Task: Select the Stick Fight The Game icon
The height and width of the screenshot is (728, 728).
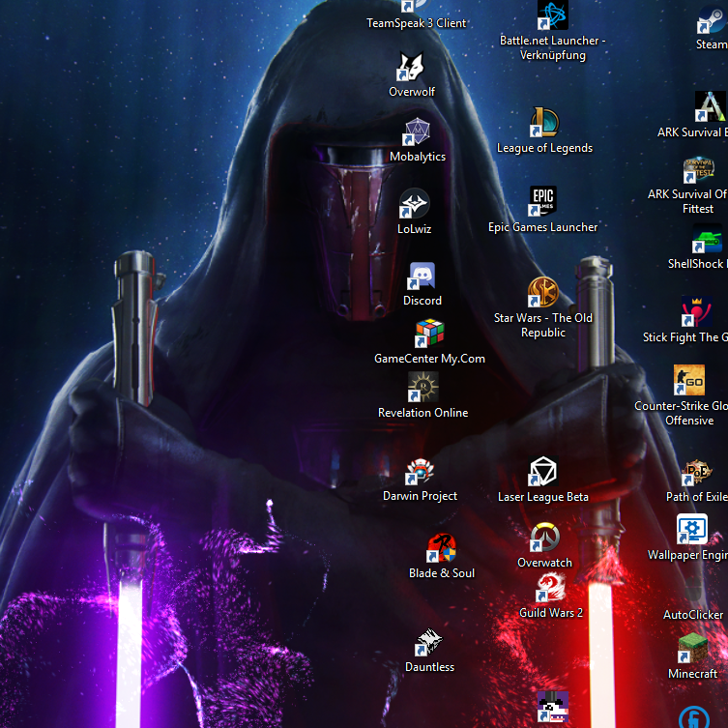Action: point(696,311)
